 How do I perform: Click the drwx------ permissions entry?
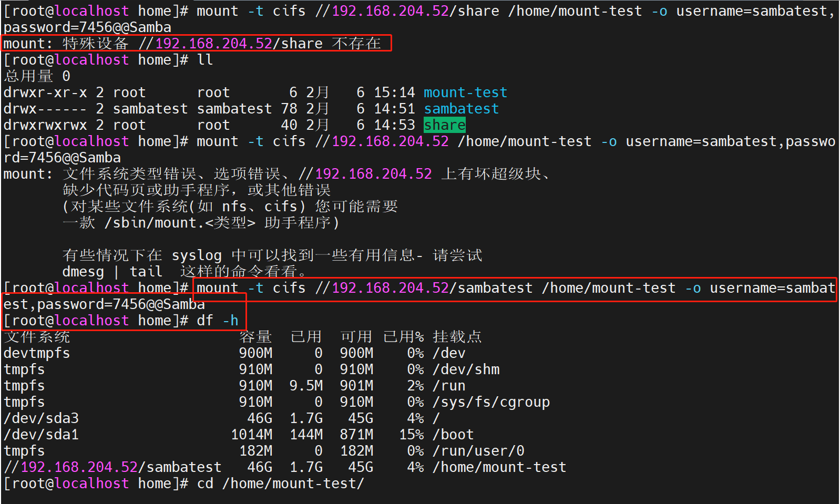pos(45,109)
